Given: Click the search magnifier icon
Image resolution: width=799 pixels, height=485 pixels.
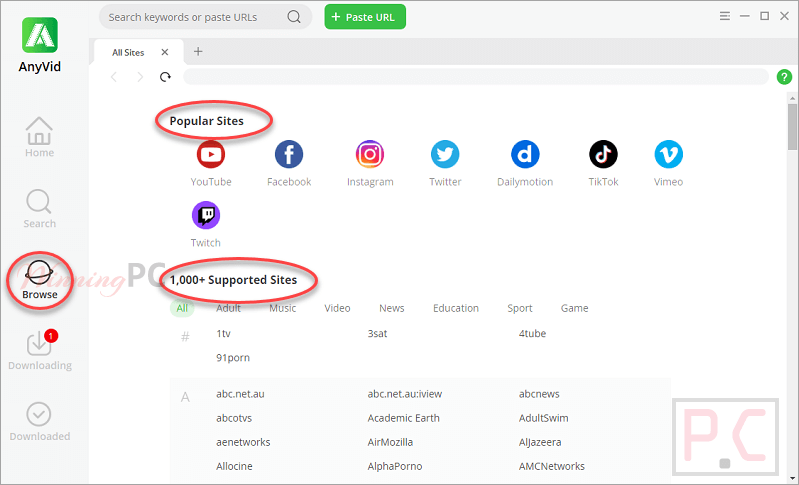Looking at the screenshot, I should [x=294, y=17].
